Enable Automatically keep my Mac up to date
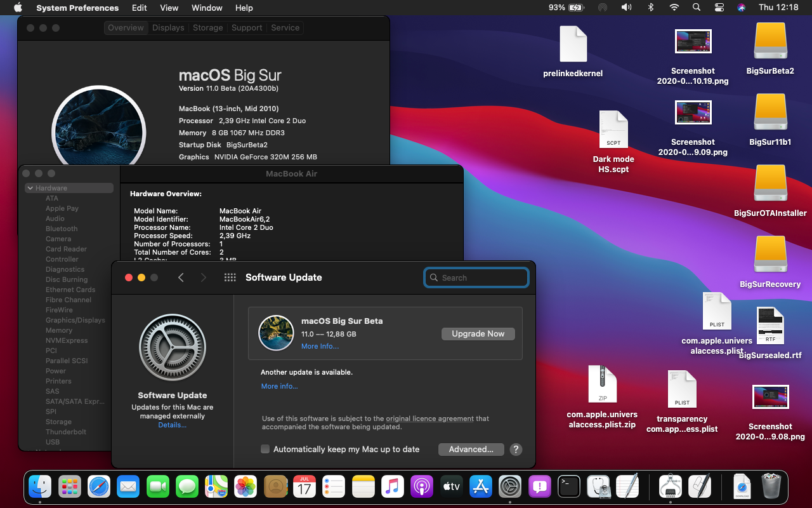This screenshot has width=812, height=508. 265,449
